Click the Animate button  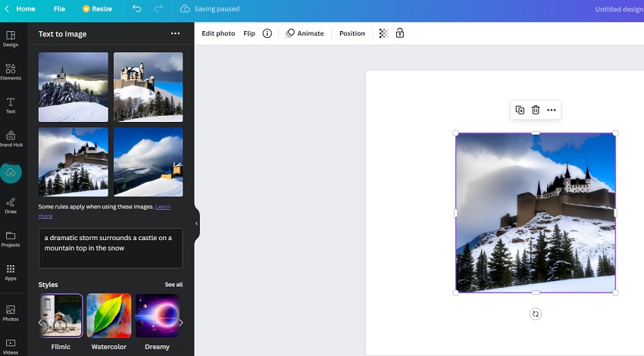click(x=305, y=33)
